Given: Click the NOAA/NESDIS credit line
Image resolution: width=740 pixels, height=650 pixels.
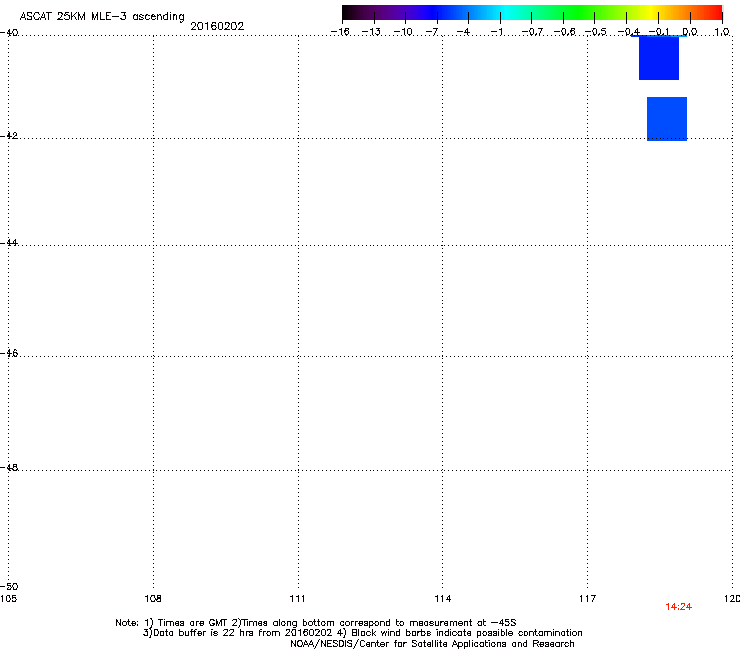Looking at the screenshot, I should click(432, 644).
